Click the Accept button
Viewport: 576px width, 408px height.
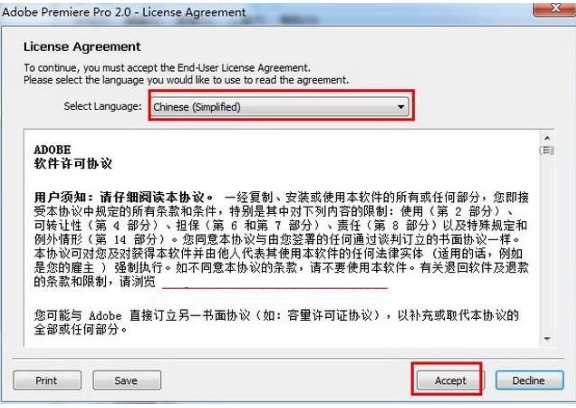point(450,380)
